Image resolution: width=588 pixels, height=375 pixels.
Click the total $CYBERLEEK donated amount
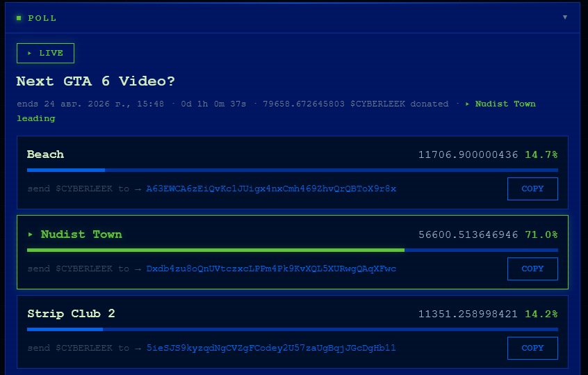355,104
